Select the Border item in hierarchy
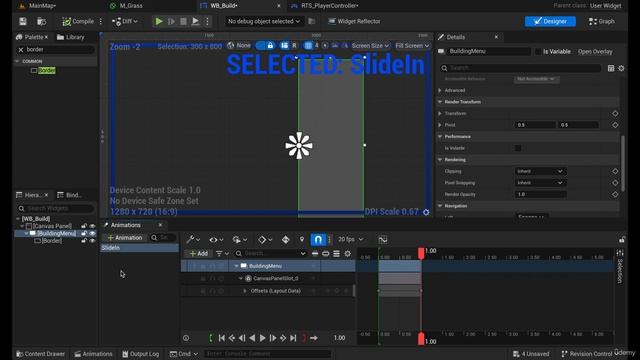Screen dimensions: 640x360 52,241
